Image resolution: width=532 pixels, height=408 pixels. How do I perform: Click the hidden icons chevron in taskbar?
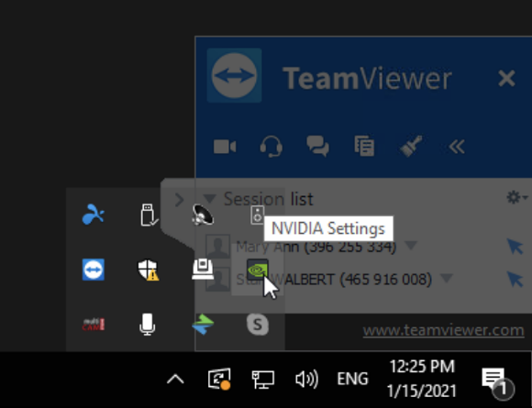point(175,379)
